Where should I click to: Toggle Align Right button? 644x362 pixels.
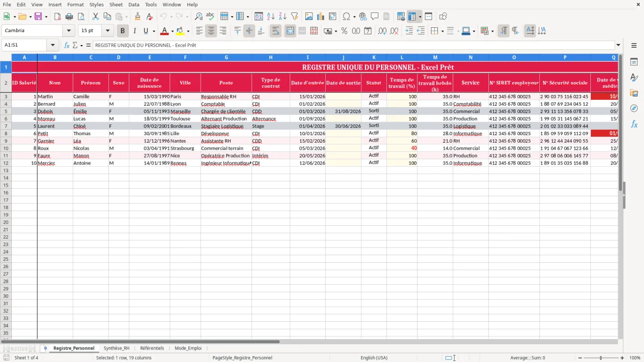coord(223,31)
